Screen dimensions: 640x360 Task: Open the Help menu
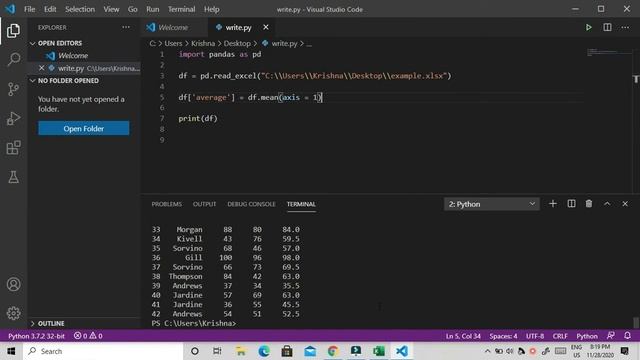point(211,9)
